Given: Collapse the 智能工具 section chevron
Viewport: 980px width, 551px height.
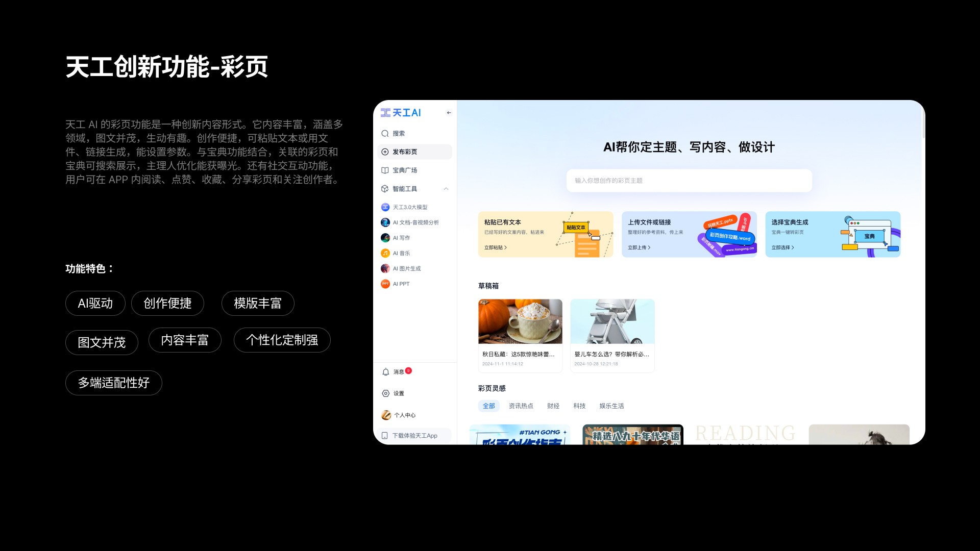Looking at the screenshot, I should click(446, 189).
